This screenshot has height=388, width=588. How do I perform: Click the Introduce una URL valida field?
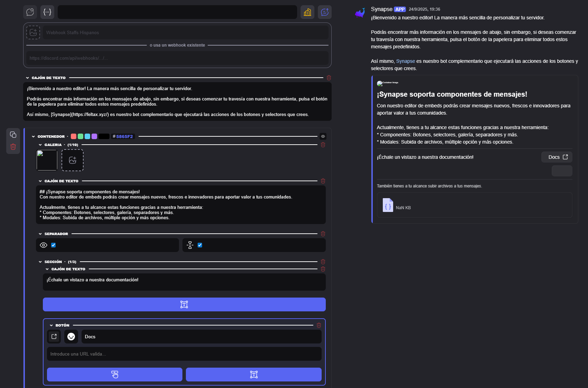click(184, 354)
